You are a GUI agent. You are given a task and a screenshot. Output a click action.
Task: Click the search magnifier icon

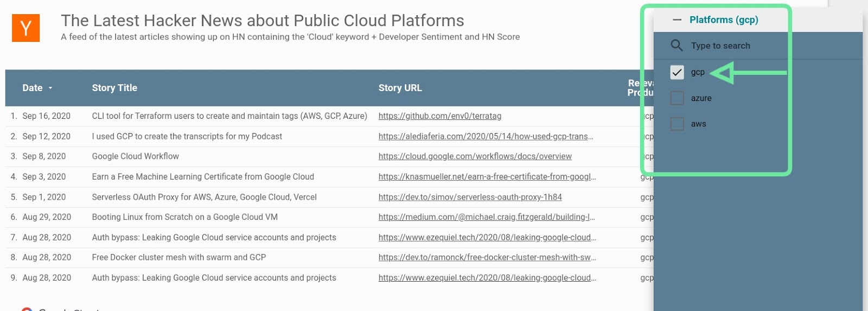click(x=676, y=45)
